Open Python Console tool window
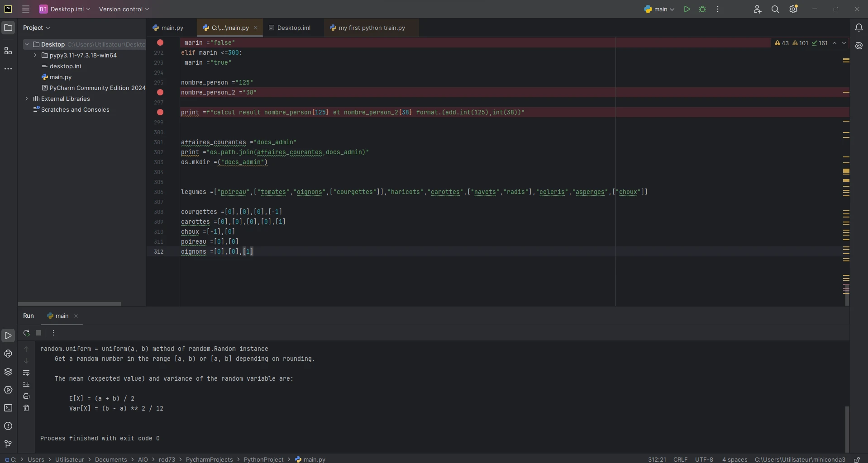The width and height of the screenshot is (868, 463). point(8,354)
